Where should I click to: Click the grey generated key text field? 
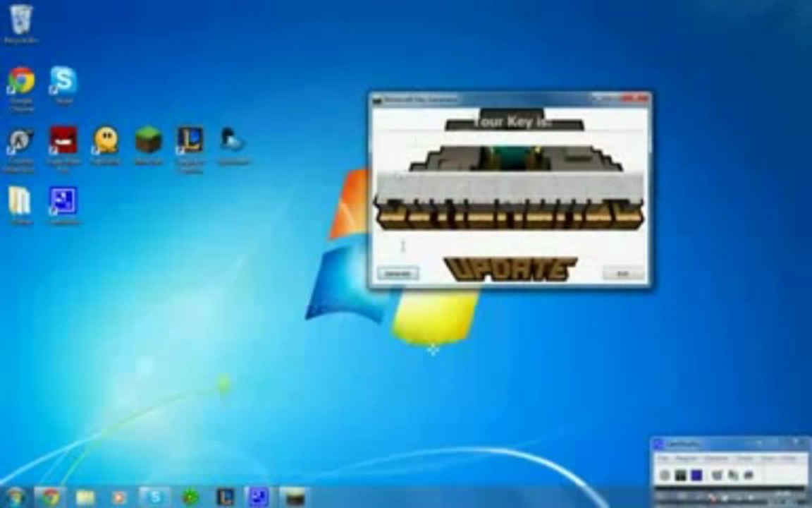(x=510, y=187)
